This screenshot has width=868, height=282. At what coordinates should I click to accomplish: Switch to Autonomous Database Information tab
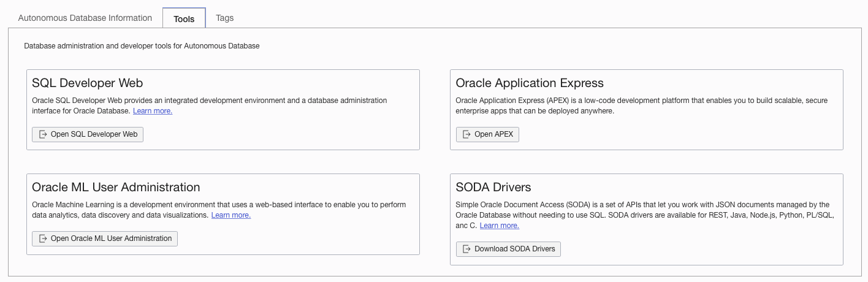[85, 18]
